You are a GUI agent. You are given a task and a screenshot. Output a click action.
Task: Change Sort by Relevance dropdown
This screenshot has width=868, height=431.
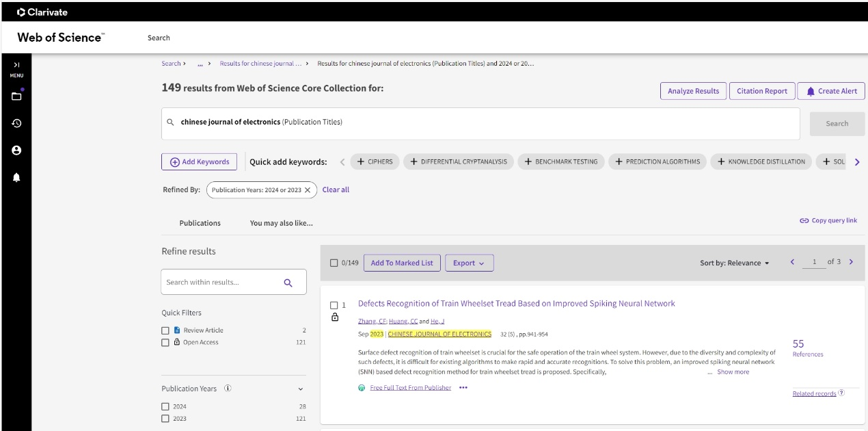click(735, 263)
